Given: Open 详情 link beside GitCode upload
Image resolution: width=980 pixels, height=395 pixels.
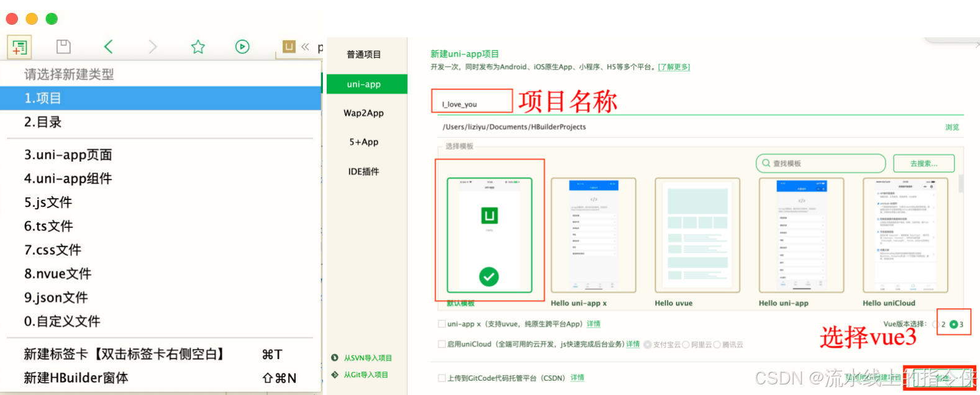Looking at the screenshot, I should [x=578, y=378].
